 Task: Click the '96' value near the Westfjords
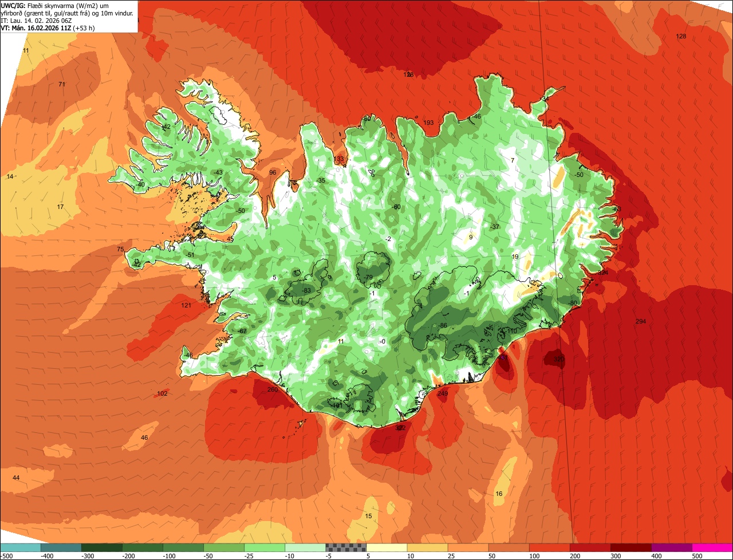click(x=273, y=173)
